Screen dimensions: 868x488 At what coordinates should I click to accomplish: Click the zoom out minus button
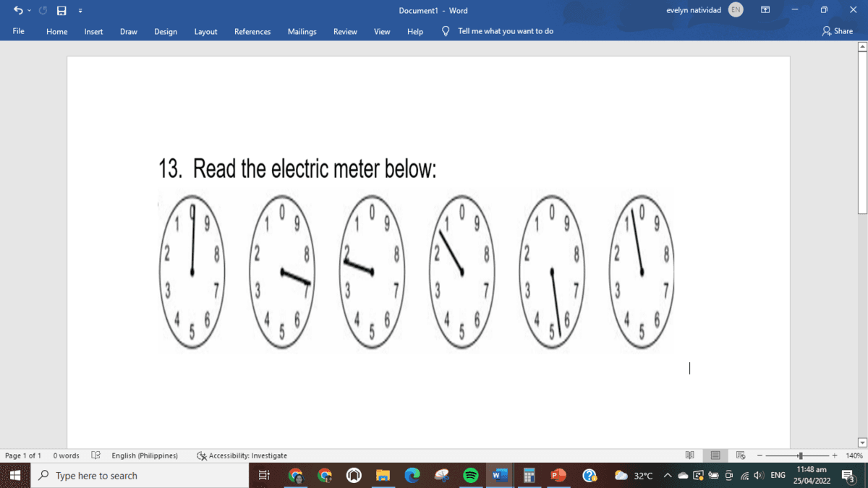pos(759,455)
